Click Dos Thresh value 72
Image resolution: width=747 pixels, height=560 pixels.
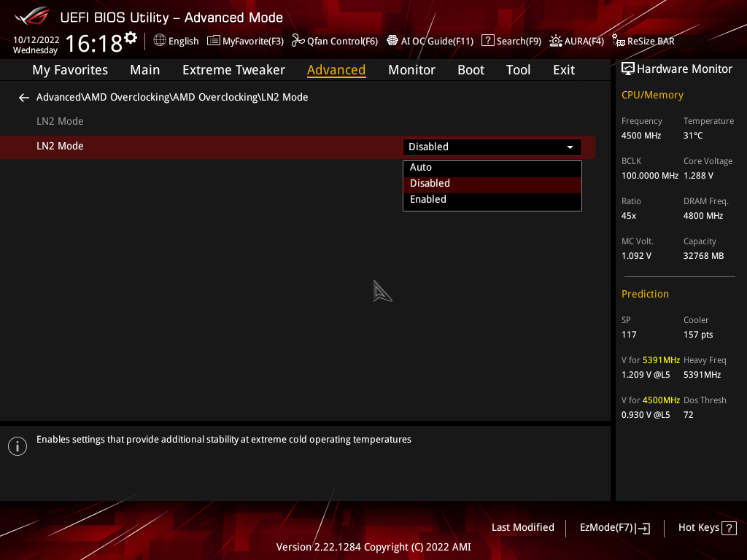pos(688,415)
